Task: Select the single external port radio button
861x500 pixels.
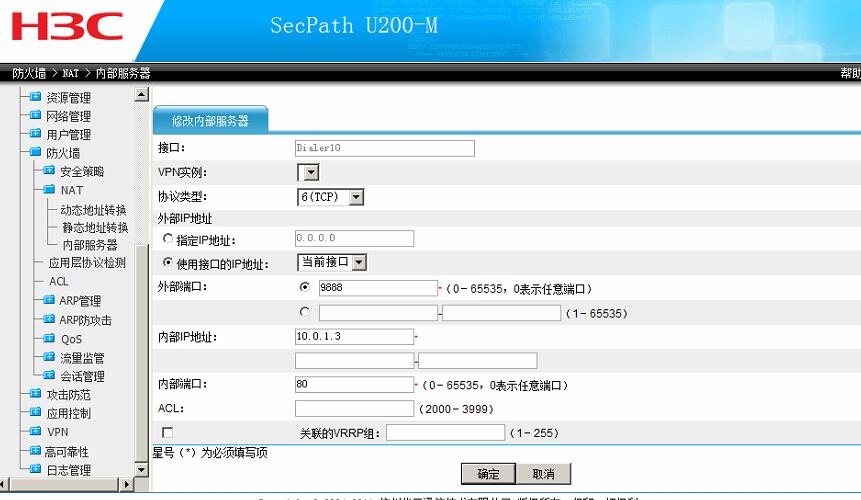Action: coord(304,287)
